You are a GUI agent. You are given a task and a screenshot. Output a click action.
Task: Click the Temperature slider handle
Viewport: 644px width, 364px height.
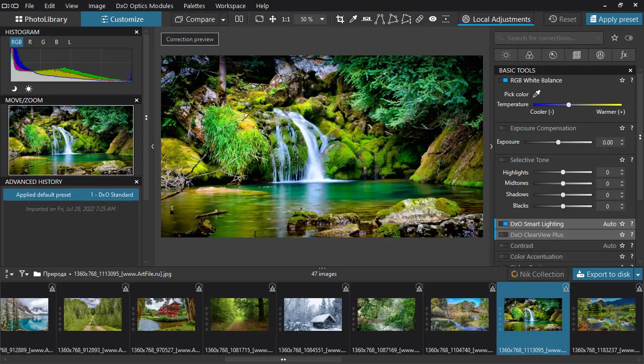coord(569,105)
